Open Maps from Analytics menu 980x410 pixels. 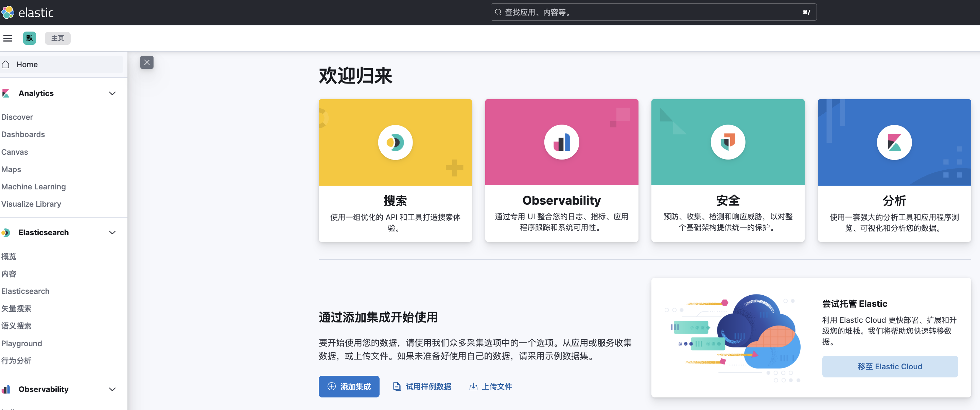pyautogui.click(x=11, y=169)
